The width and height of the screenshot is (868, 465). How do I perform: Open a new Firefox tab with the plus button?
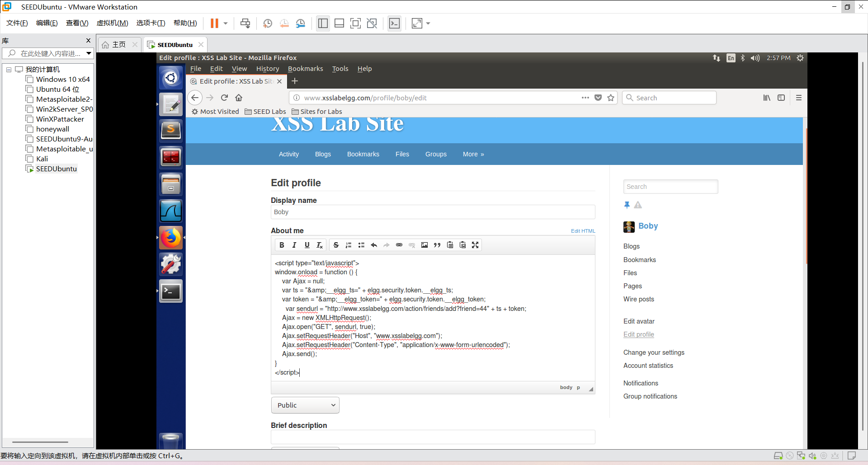pyautogui.click(x=295, y=81)
